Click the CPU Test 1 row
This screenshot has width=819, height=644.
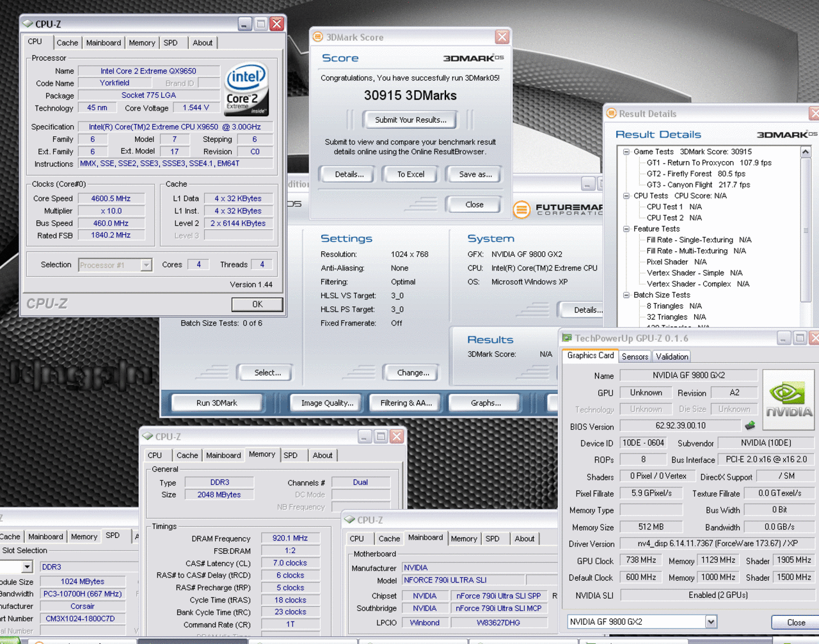point(674,207)
